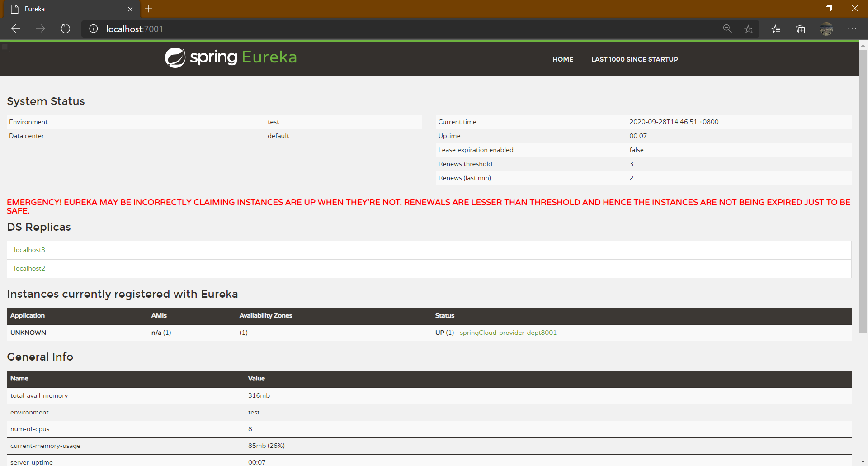Click the total-avail-memory row label
The image size is (868, 466).
tap(39, 395)
